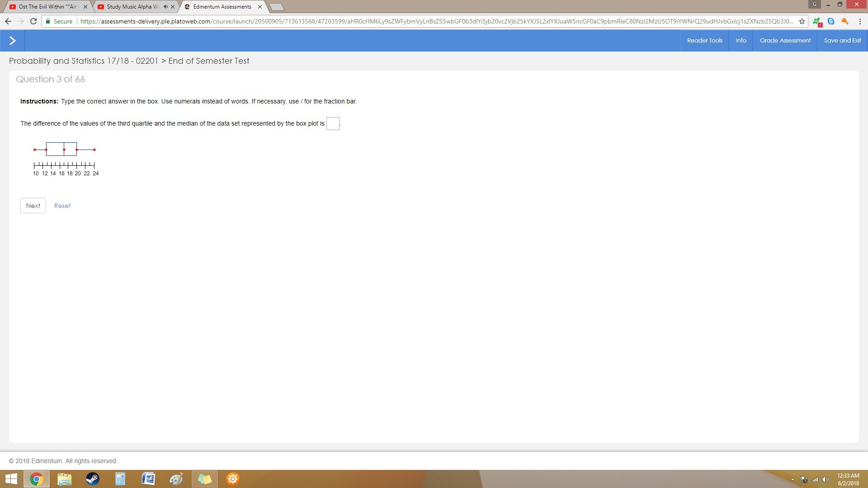Switch to Ost The Evil Within tab
The height and width of the screenshot is (488, 868).
pos(45,7)
